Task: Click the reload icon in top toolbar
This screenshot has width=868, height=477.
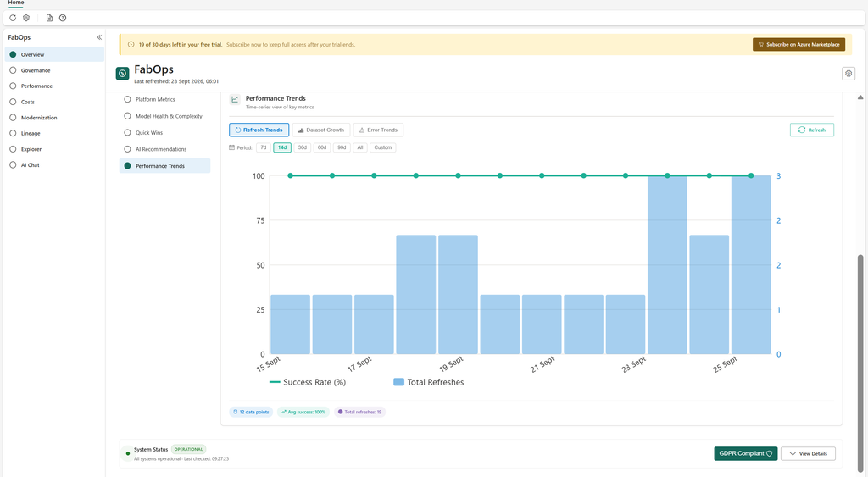Action: 13,18
